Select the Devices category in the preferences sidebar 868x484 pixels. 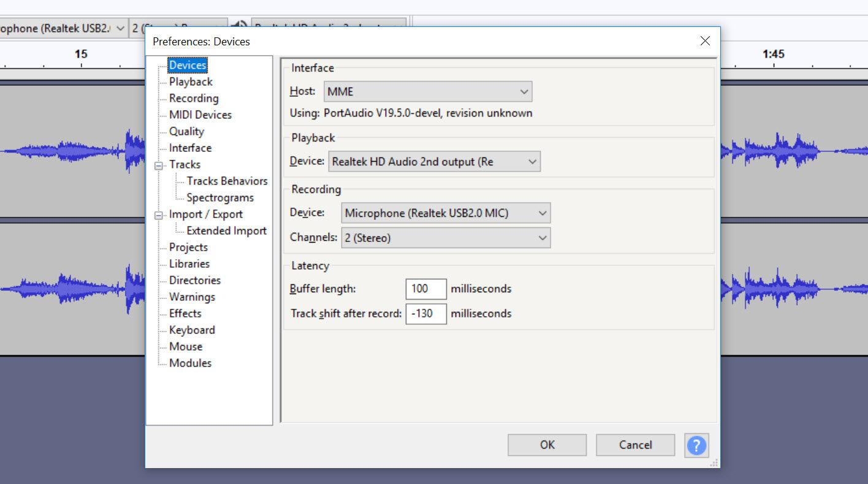187,65
